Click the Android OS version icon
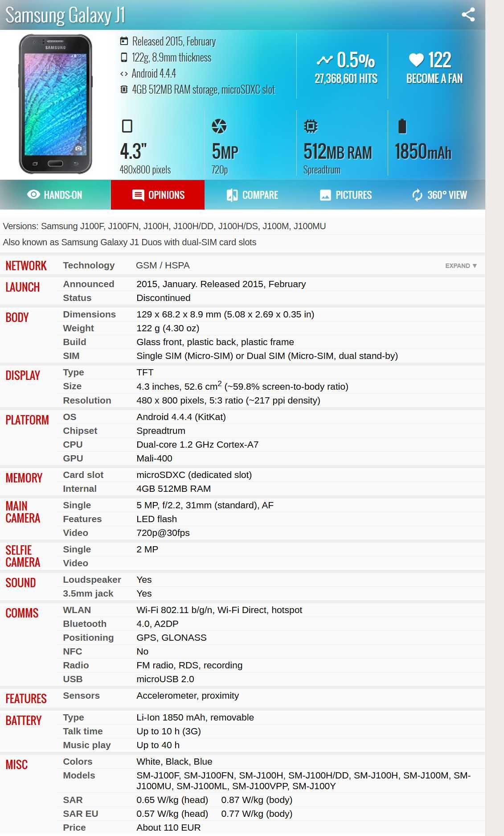The width and height of the screenshot is (504, 836). [124, 74]
